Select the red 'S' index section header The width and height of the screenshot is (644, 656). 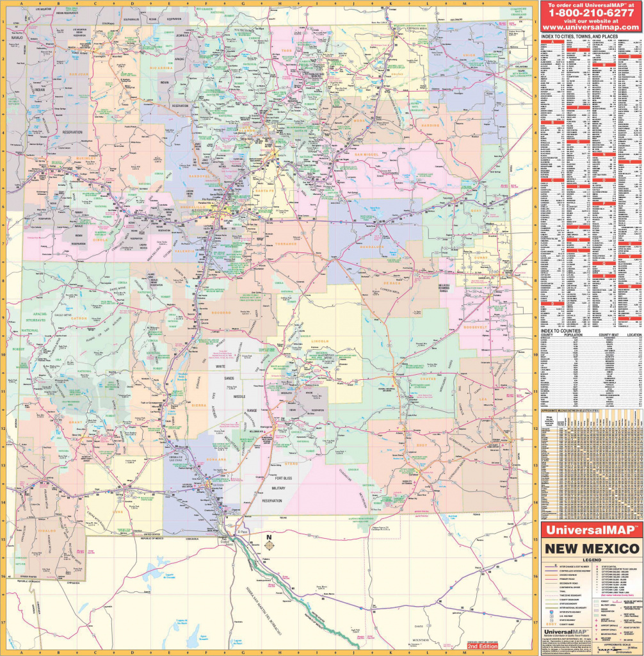630,56
